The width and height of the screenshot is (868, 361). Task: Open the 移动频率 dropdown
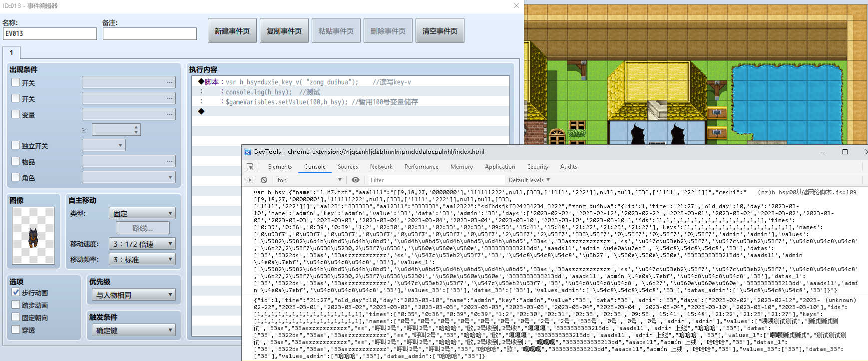pyautogui.click(x=142, y=259)
